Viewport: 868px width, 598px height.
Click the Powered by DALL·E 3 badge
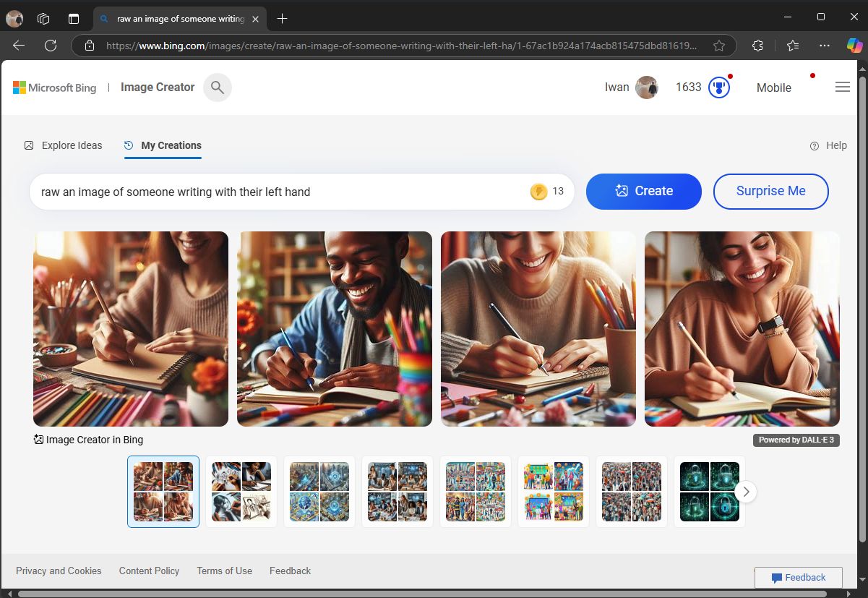(x=796, y=440)
